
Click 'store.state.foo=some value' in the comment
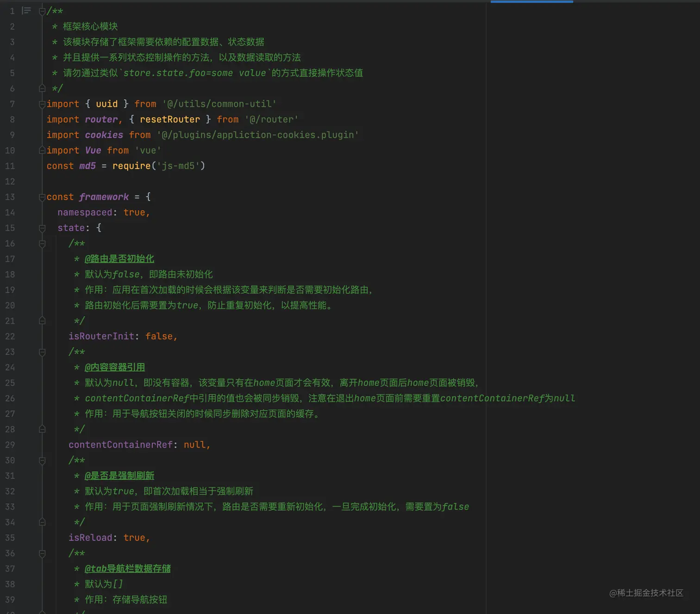(195, 73)
